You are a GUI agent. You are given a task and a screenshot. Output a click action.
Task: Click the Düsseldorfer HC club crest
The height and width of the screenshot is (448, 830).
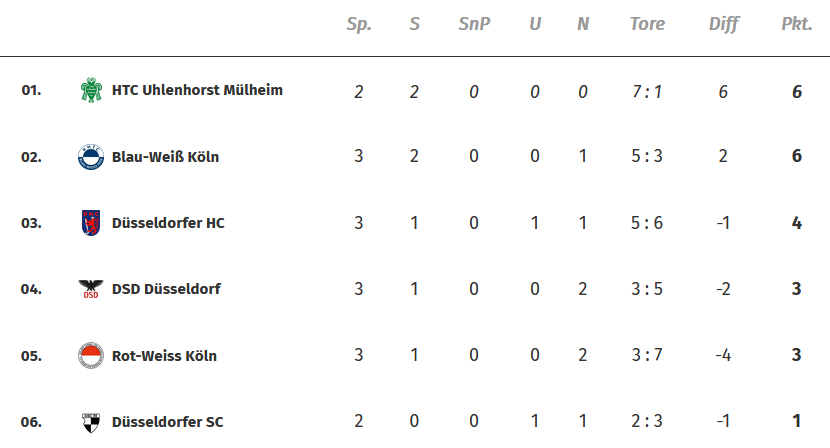(x=91, y=223)
